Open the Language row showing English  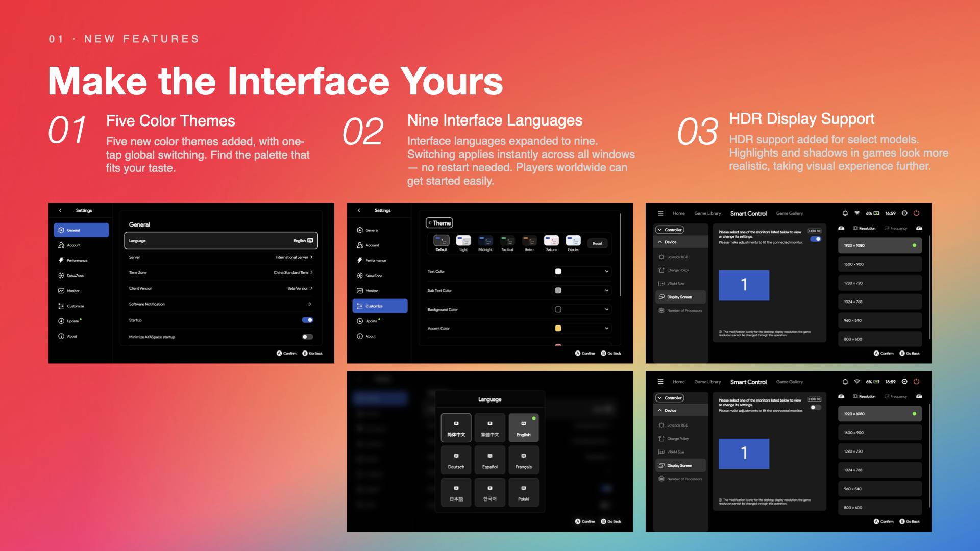click(221, 241)
